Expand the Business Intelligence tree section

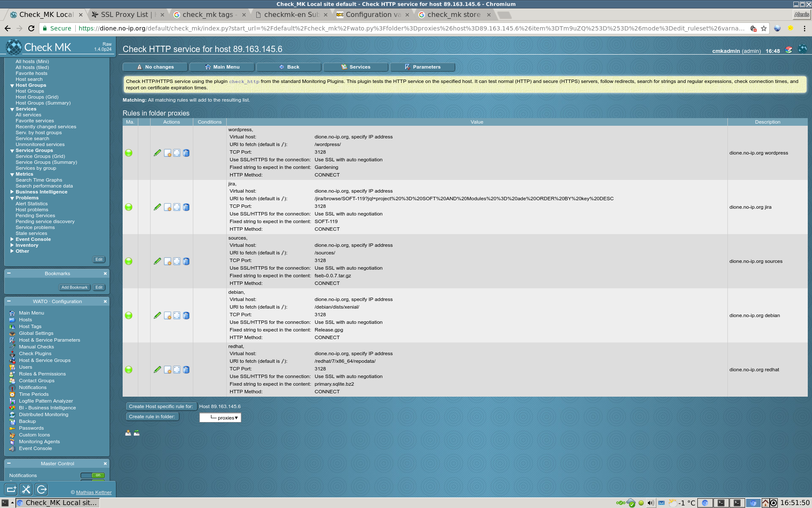coord(12,192)
